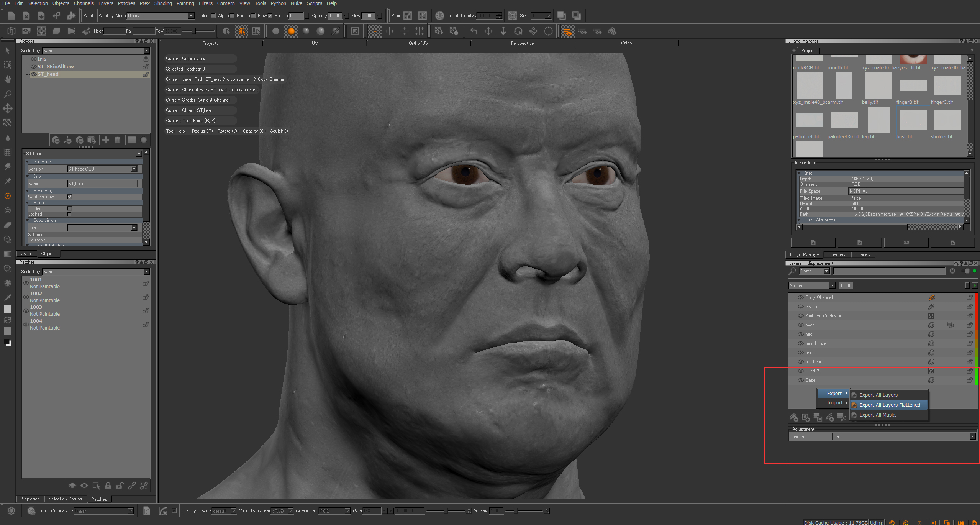
Task: Click the flat orange shading sphere icon
Action: (x=291, y=31)
